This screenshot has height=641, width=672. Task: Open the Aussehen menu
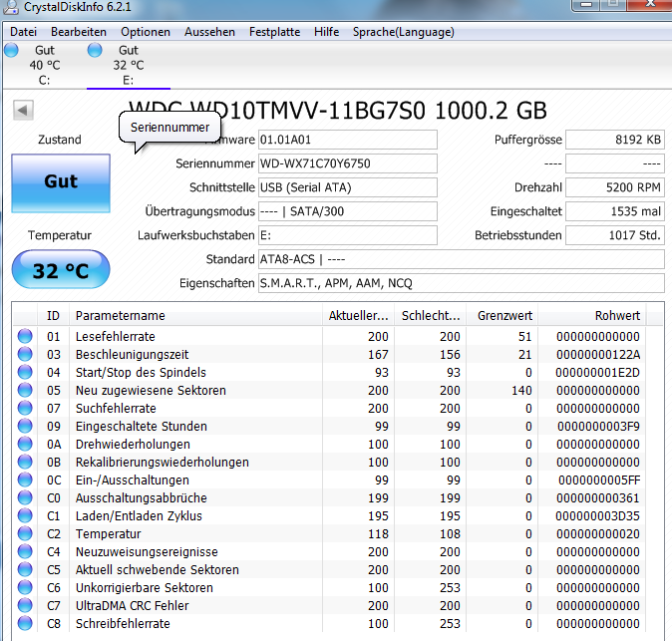[x=209, y=32]
